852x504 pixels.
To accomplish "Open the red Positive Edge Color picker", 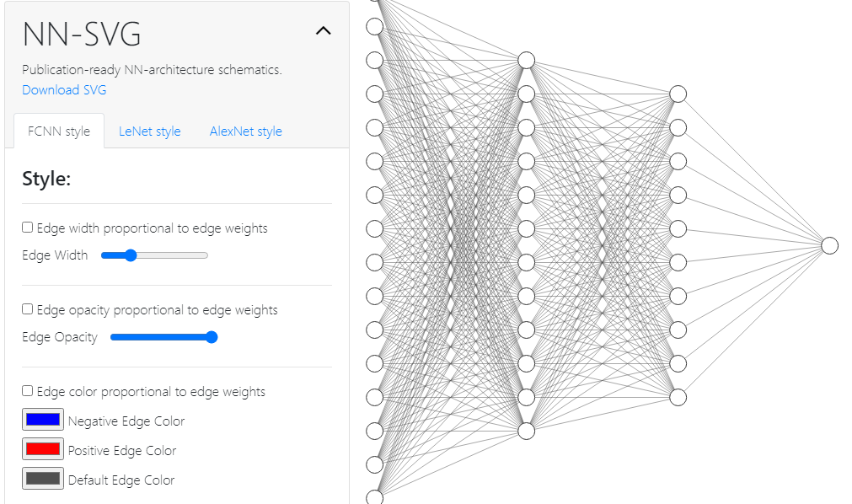I will click(43, 449).
